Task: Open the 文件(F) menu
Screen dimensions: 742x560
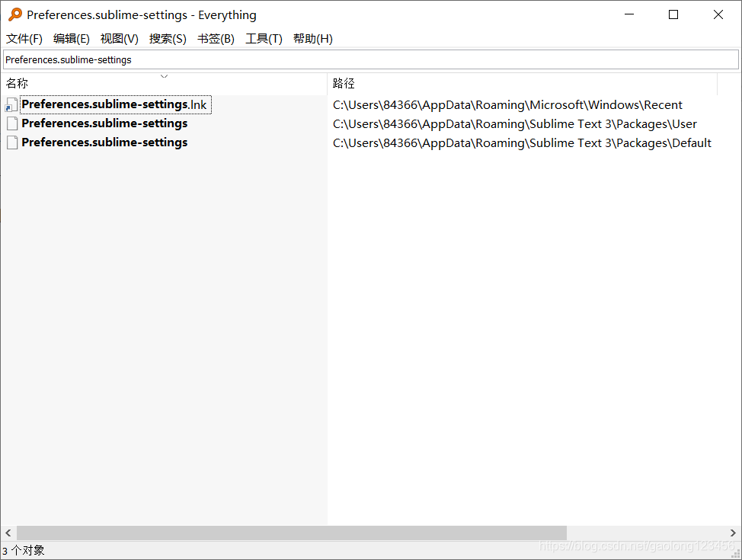Action: (x=24, y=38)
